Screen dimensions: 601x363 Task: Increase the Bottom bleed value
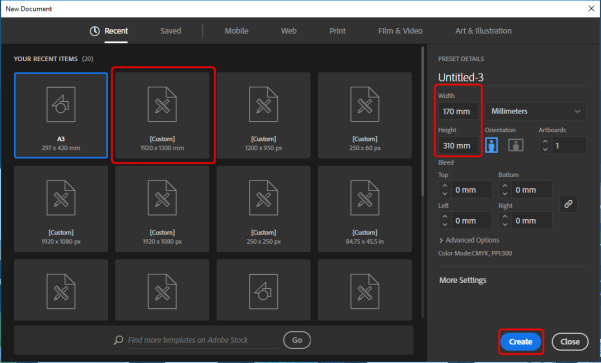[505, 186]
